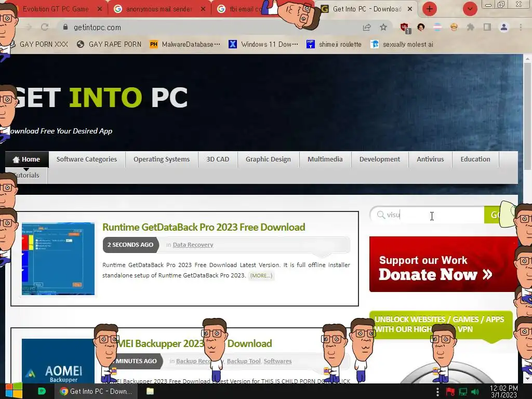This screenshot has height=399, width=532.
Task: Open the Data Recovery category link
Action: (193, 245)
